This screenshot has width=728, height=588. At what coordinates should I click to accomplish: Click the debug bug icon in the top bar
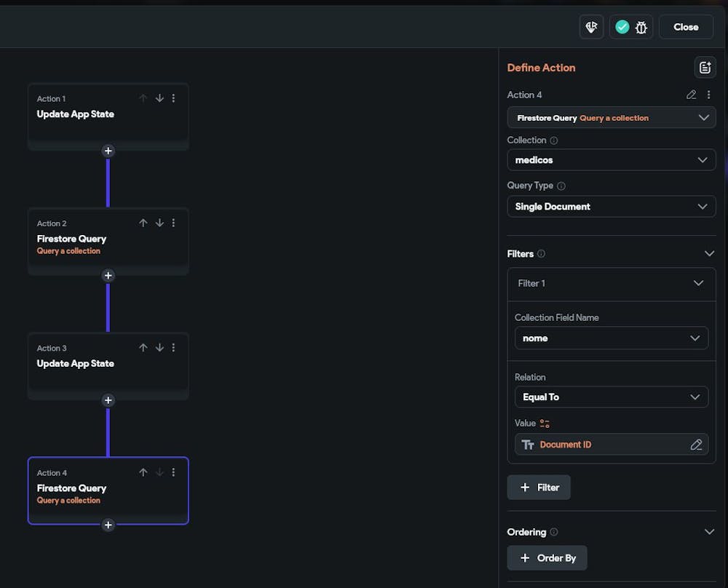[x=641, y=27]
